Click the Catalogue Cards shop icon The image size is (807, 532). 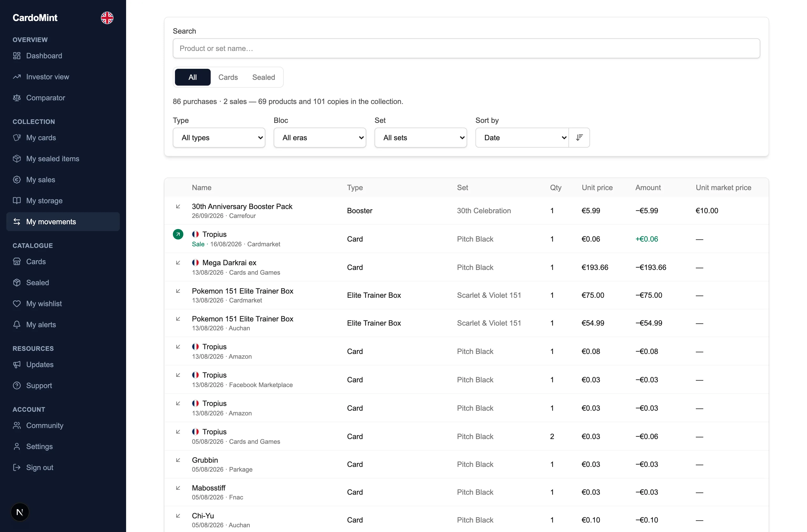[x=17, y=262]
